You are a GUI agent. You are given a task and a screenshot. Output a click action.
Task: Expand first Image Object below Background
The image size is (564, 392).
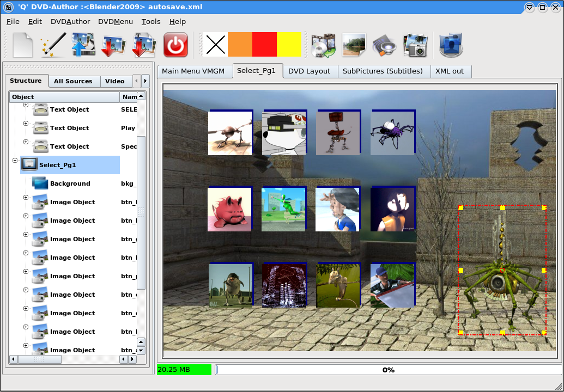point(26,198)
